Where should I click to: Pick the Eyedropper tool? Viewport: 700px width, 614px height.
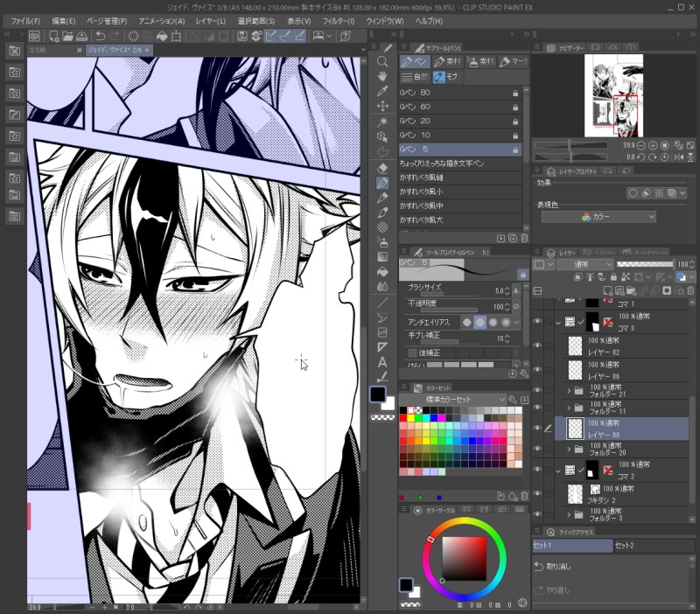tap(382, 91)
